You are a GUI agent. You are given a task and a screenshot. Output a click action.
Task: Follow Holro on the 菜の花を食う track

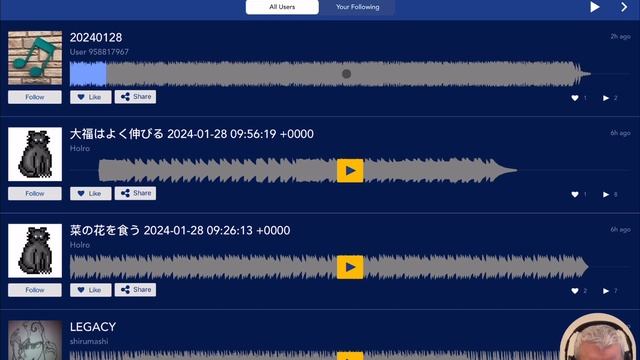[x=35, y=290]
